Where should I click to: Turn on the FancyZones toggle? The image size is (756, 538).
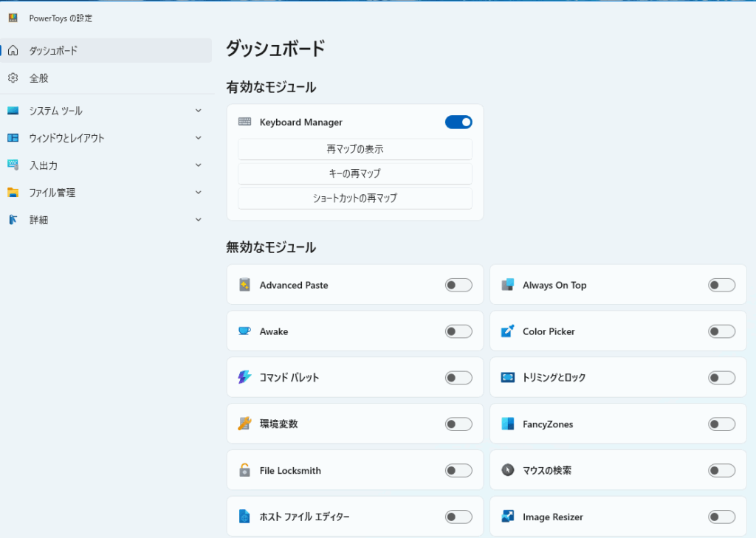[x=722, y=424]
